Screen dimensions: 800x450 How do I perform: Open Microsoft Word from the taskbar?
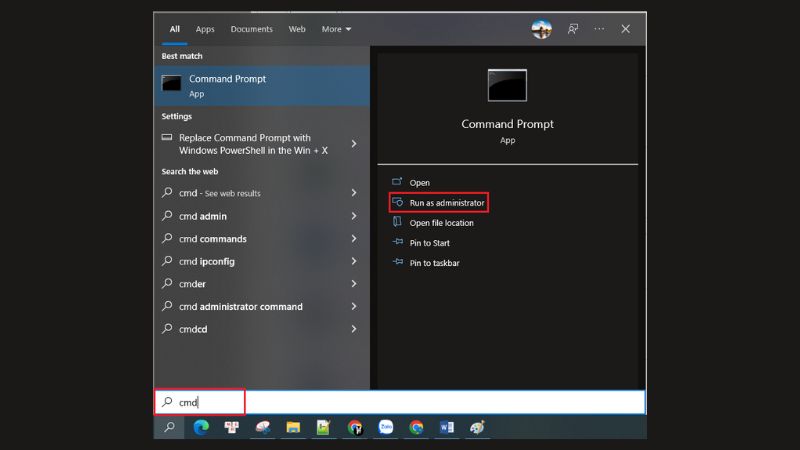click(x=446, y=427)
